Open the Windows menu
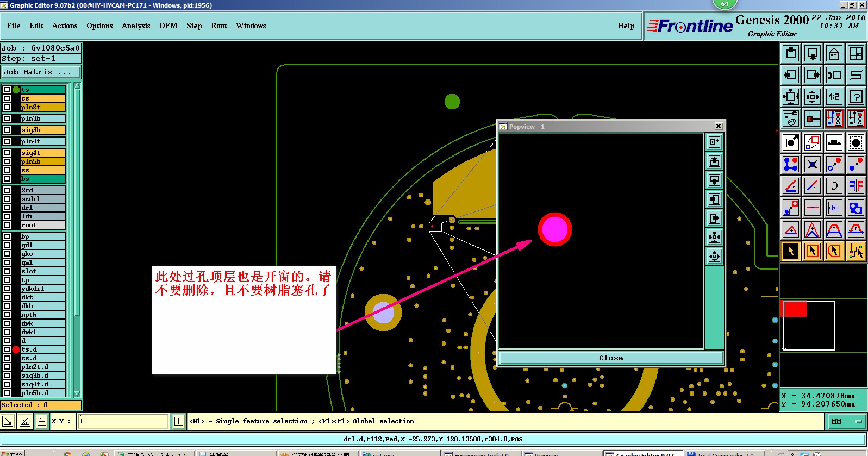This screenshot has width=868, height=456. (251, 26)
